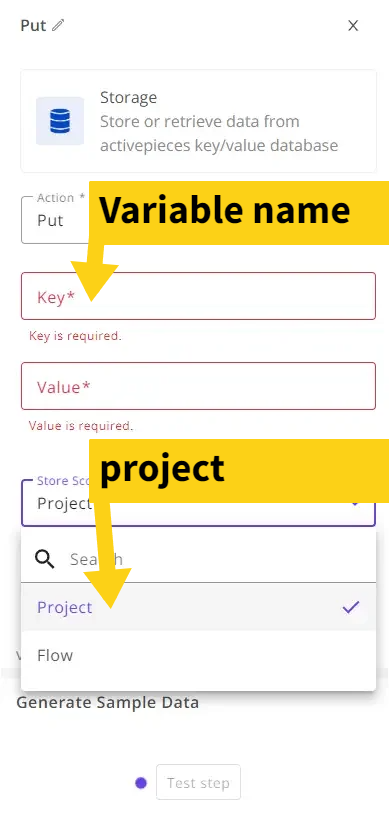Click the Test step button

198,782
